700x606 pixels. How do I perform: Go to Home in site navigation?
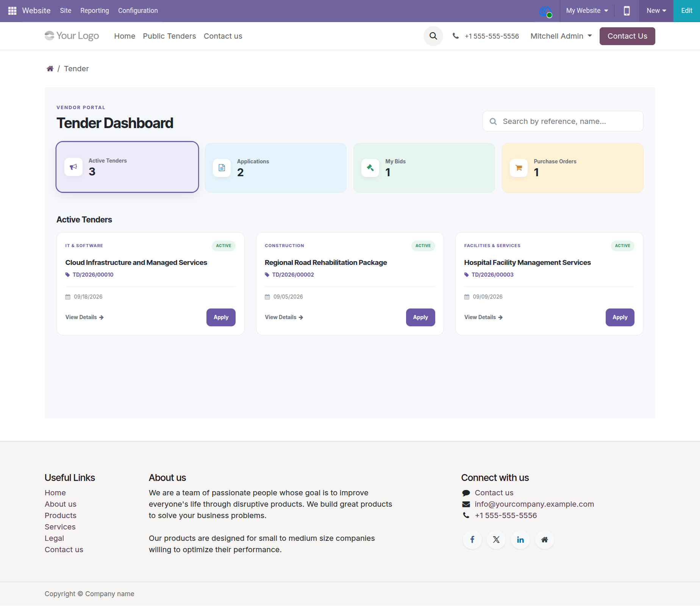[x=125, y=36]
